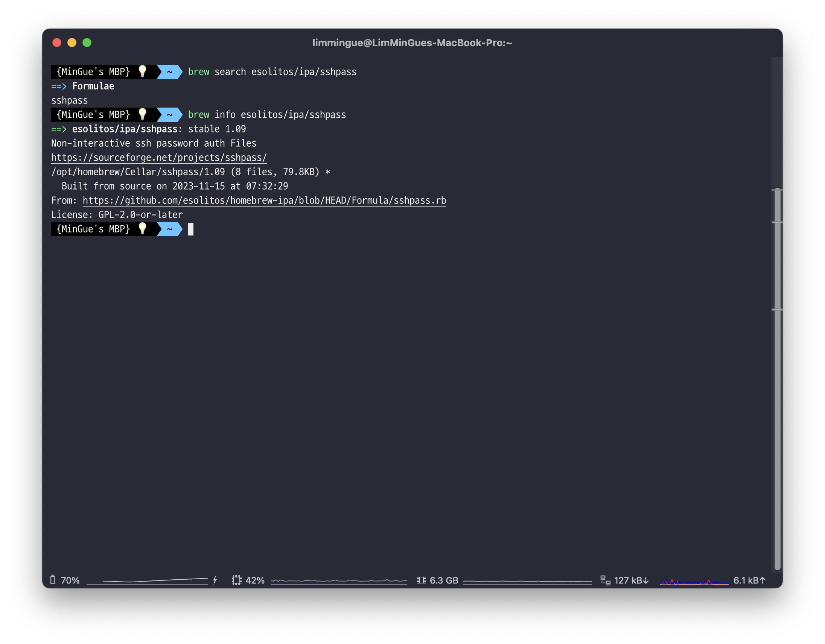Click the 6.1 kB upload rate label
825x644 pixels.
tap(749, 580)
